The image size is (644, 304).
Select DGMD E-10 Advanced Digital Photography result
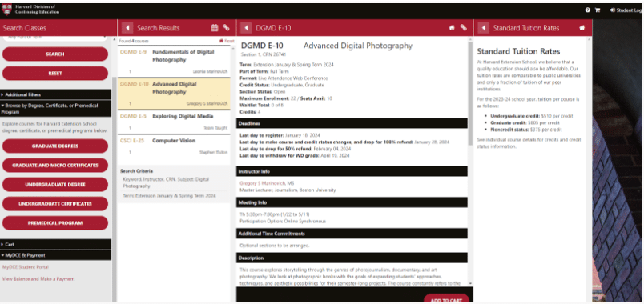tap(174, 94)
